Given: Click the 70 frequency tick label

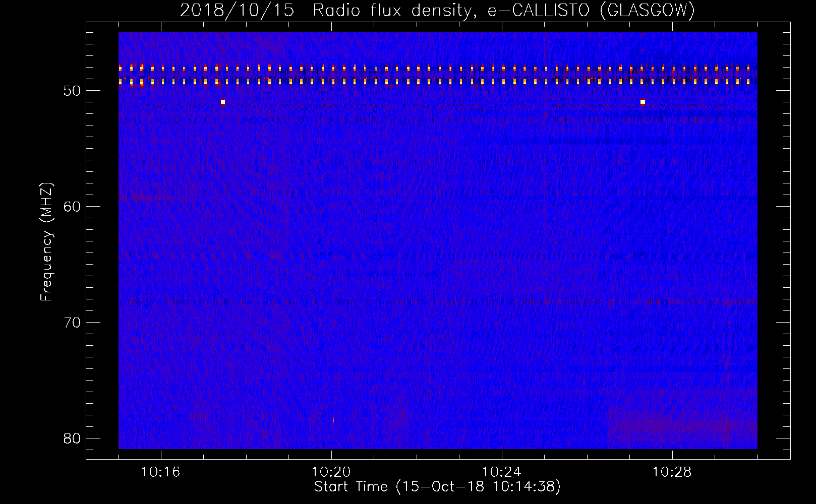Looking at the screenshot, I should (x=73, y=323).
